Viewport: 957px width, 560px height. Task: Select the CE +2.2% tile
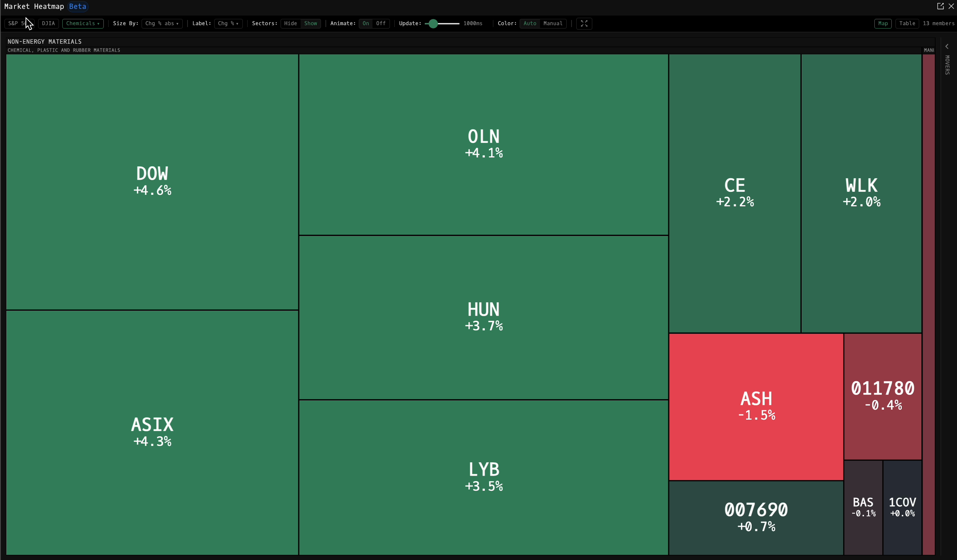[x=735, y=193]
